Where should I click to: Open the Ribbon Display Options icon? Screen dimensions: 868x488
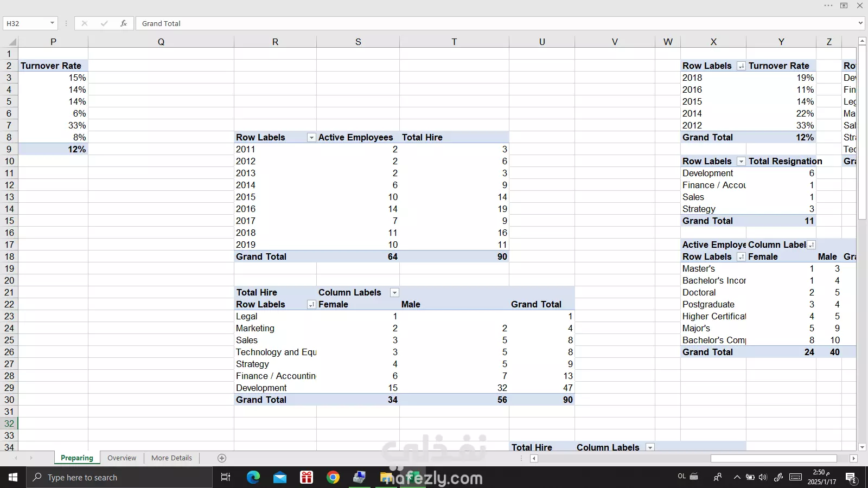tap(844, 5)
